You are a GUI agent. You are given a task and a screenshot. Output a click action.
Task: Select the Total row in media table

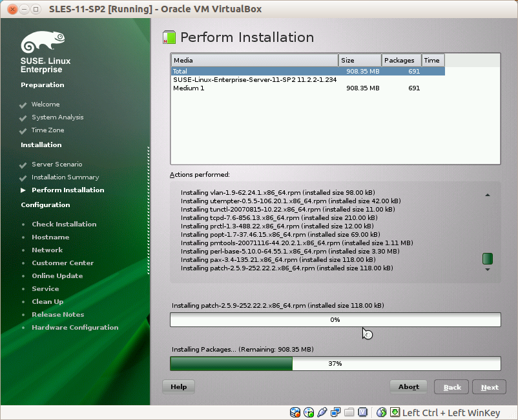tap(308, 71)
